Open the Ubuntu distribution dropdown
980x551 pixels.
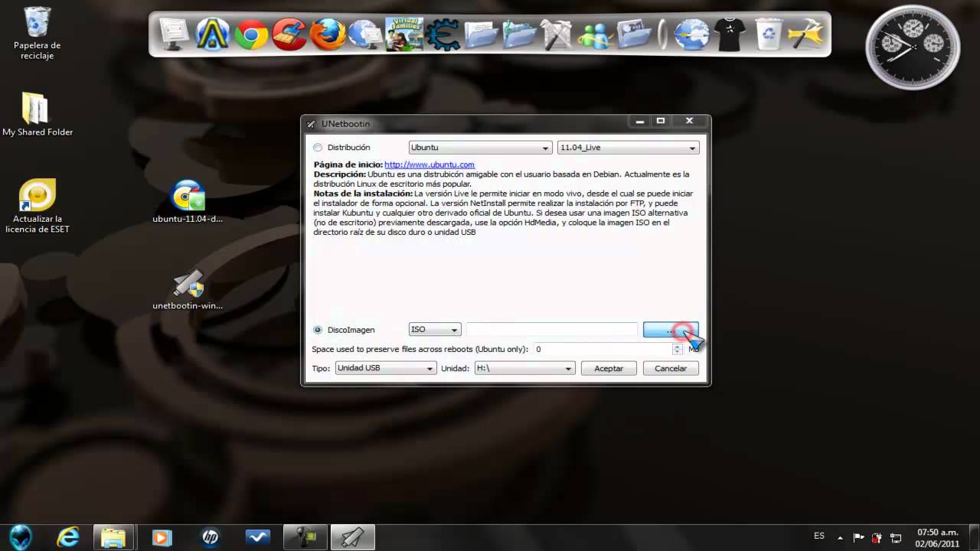click(480, 148)
